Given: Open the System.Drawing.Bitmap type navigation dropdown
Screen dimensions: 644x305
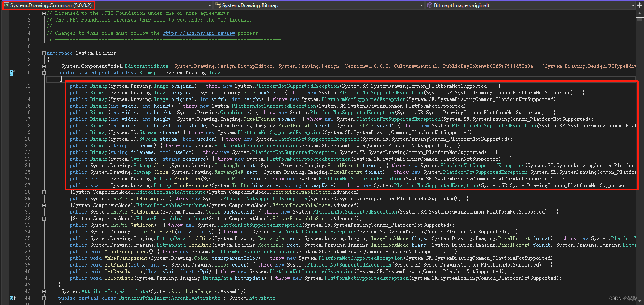Looking at the screenshot, I should 319,5.
